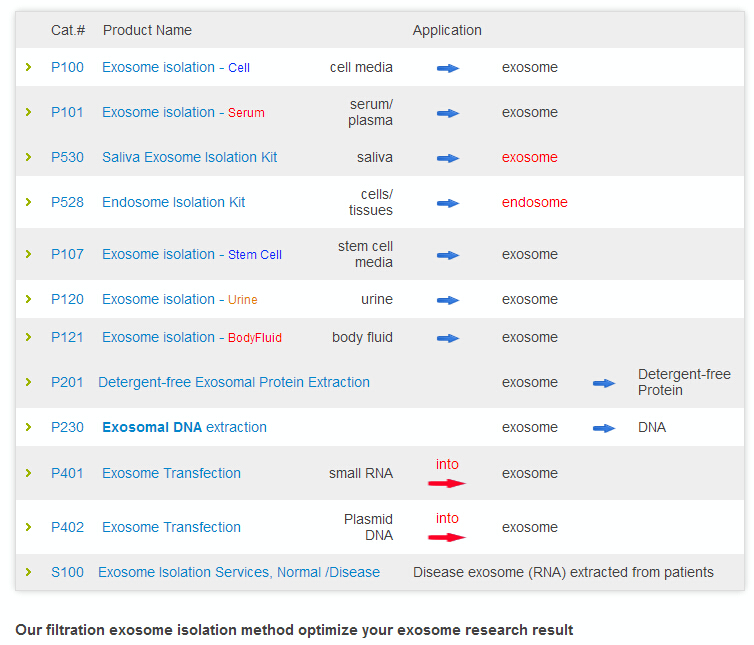Expand the P100 row chevron
Image resolution: width=754 pixels, height=645 pixels.
28,67
